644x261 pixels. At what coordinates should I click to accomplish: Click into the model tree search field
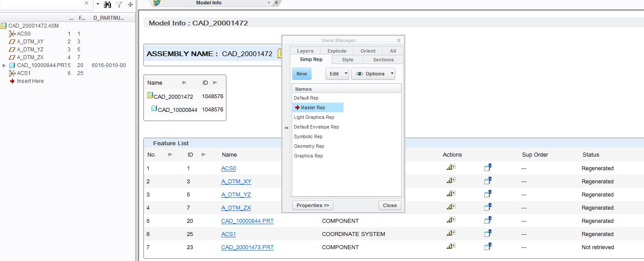point(42,4)
